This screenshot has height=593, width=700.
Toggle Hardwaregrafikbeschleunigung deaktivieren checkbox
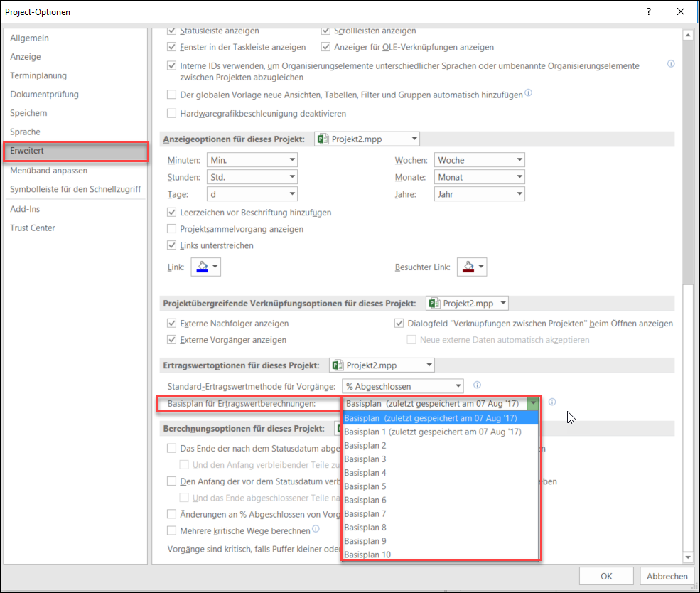(x=171, y=113)
